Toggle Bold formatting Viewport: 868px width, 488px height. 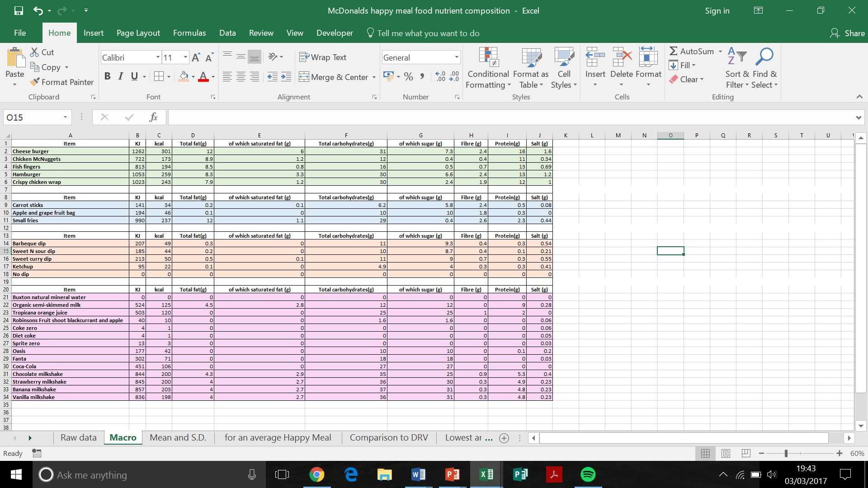pyautogui.click(x=107, y=76)
